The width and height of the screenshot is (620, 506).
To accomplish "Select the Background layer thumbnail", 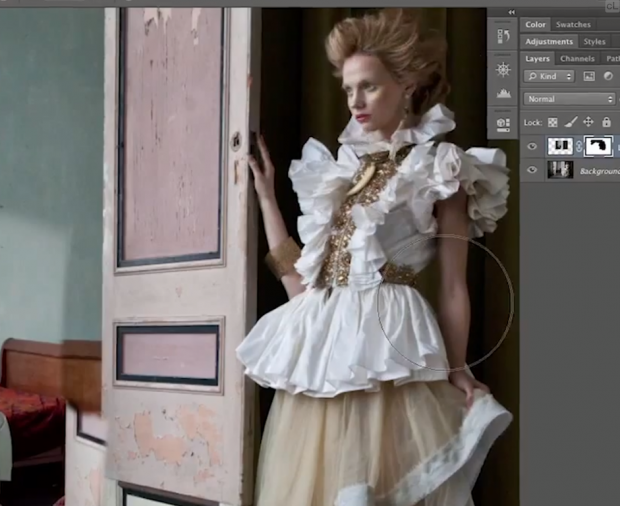I will pos(560,170).
